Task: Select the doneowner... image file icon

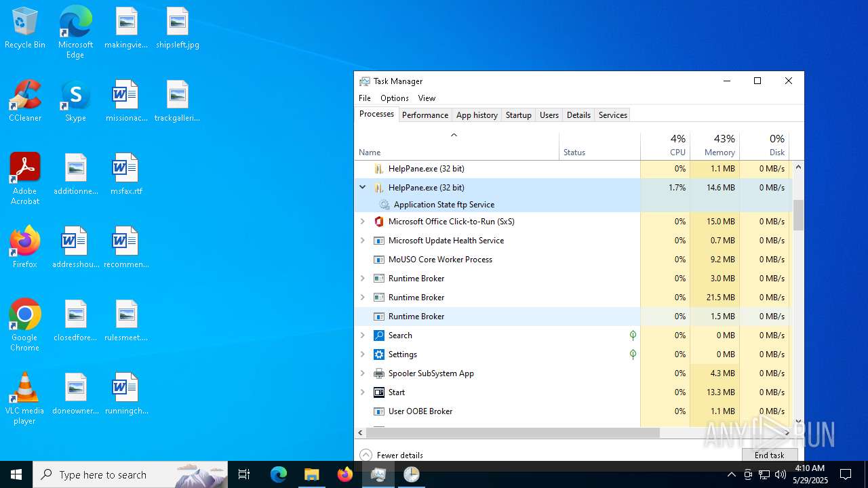Action: click(x=76, y=394)
